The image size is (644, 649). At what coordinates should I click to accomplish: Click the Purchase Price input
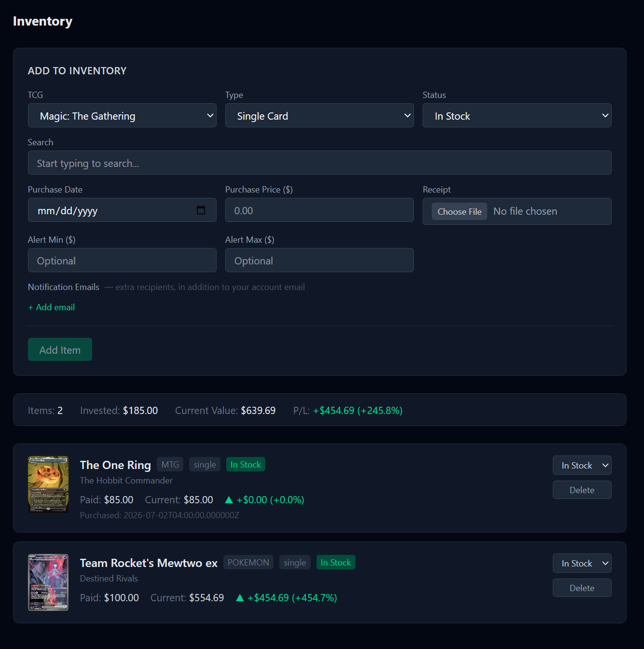[319, 210]
